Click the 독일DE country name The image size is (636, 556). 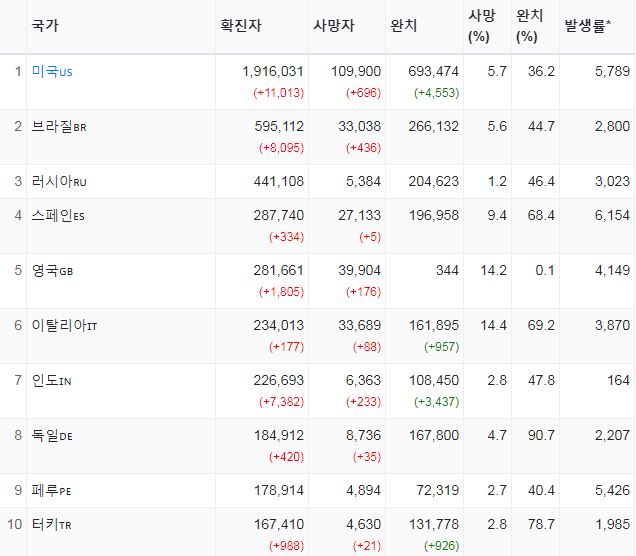tap(52, 435)
